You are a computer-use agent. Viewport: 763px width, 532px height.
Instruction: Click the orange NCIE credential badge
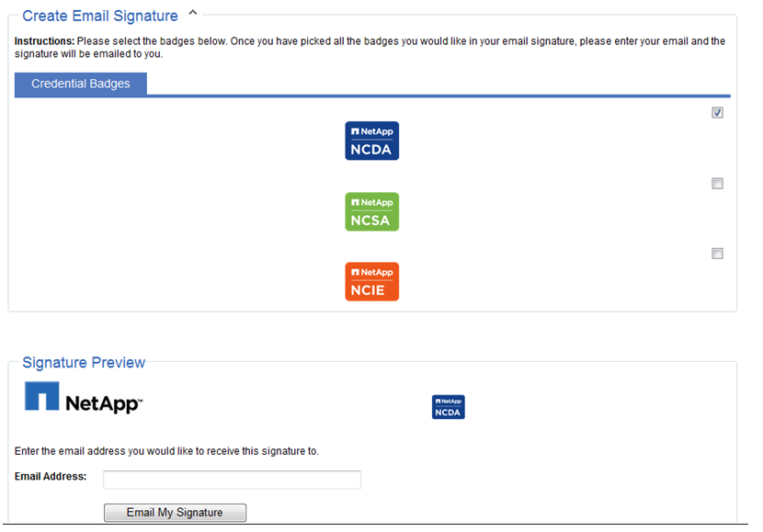click(x=371, y=281)
